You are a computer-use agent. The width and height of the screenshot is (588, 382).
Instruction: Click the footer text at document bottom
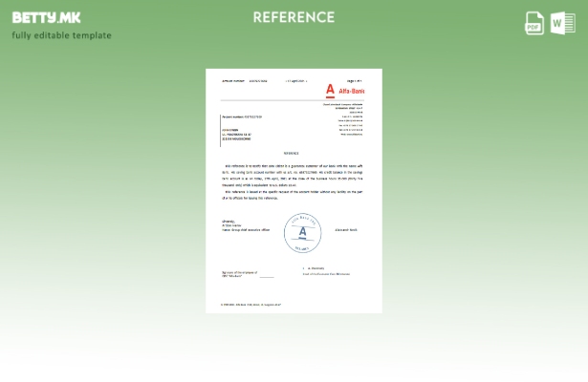[250, 305]
